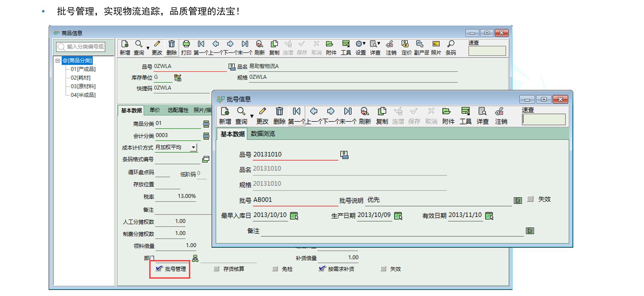Collapse the @[商品分类] tree node
The image size is (644, 296).
click(58, 61)
